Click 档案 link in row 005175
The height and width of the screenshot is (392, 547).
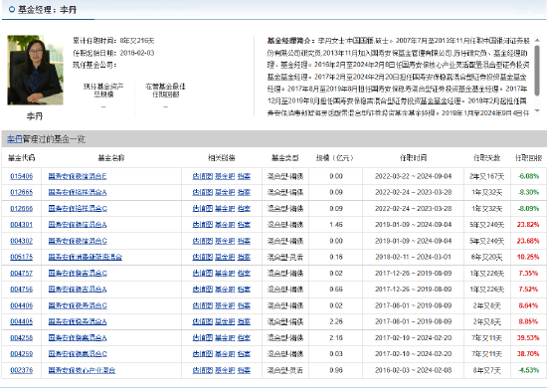pos(244,257)
